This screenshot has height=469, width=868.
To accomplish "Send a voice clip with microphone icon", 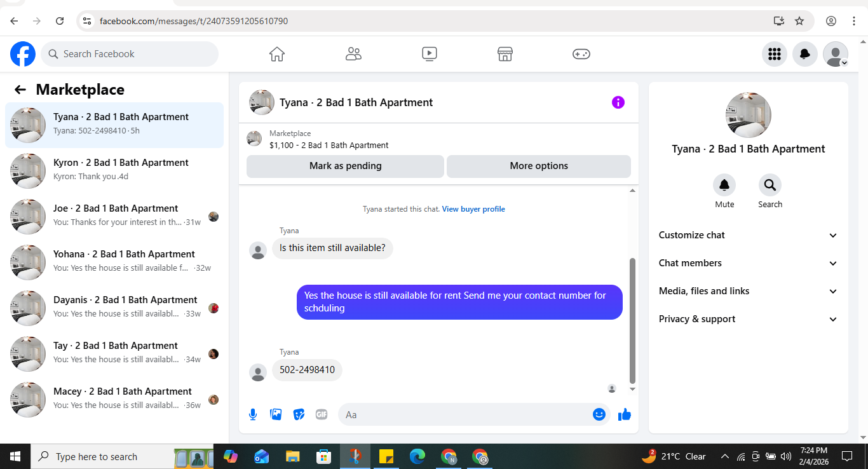I will pos(253,414).
